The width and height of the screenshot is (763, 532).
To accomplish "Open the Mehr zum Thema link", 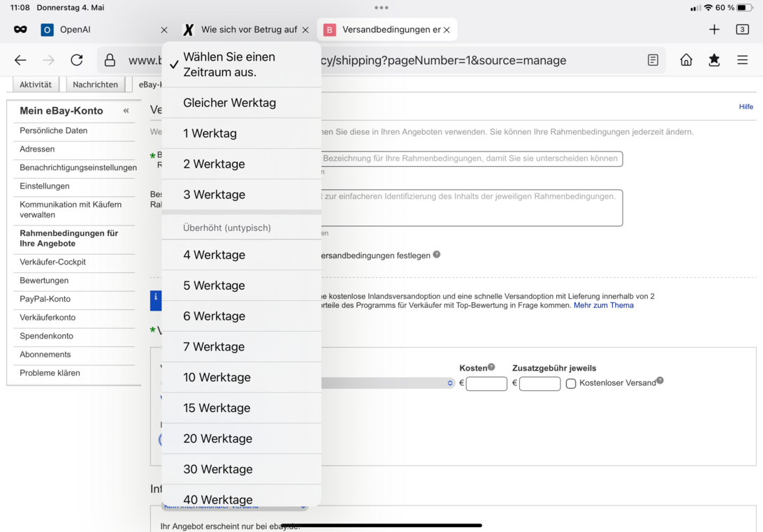I will click(603, 305).
